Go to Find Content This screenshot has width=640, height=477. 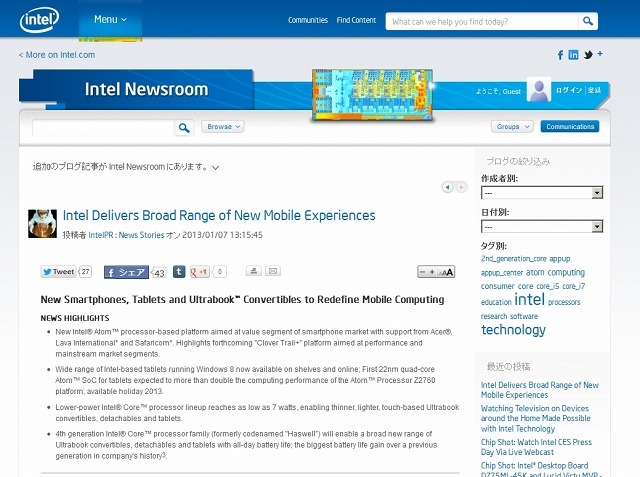pyautogui.click(x=356, y=20)
